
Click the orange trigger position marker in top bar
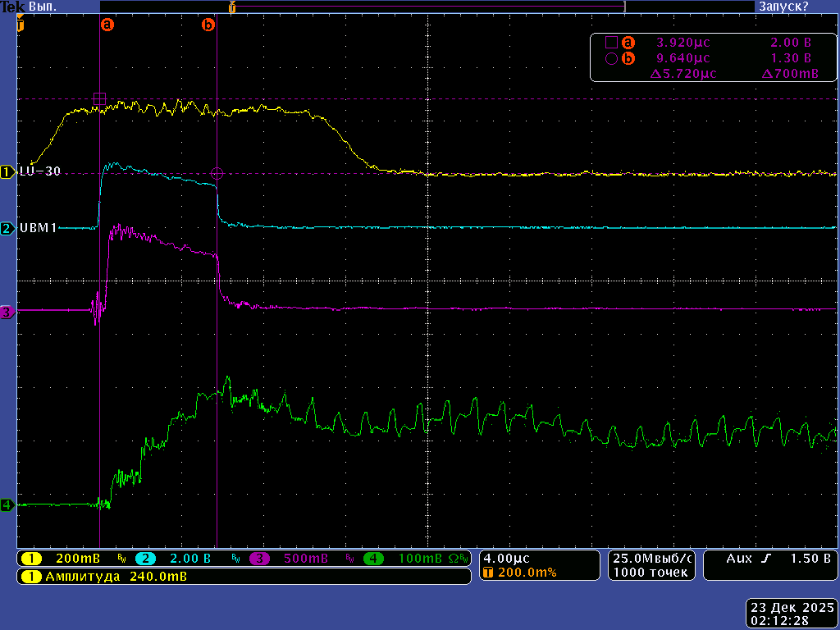[232, 7]
